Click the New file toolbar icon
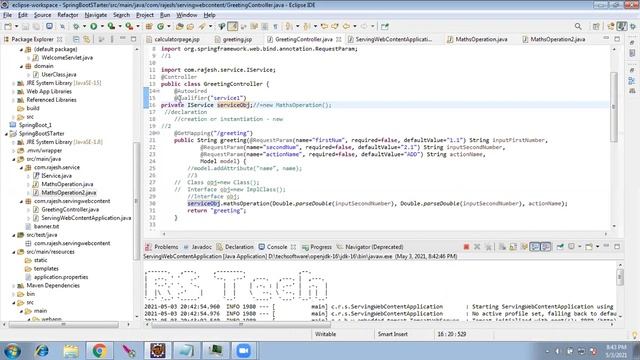This screenshot has width=640, height=360. pyautogui.click(x=8, y=27)
